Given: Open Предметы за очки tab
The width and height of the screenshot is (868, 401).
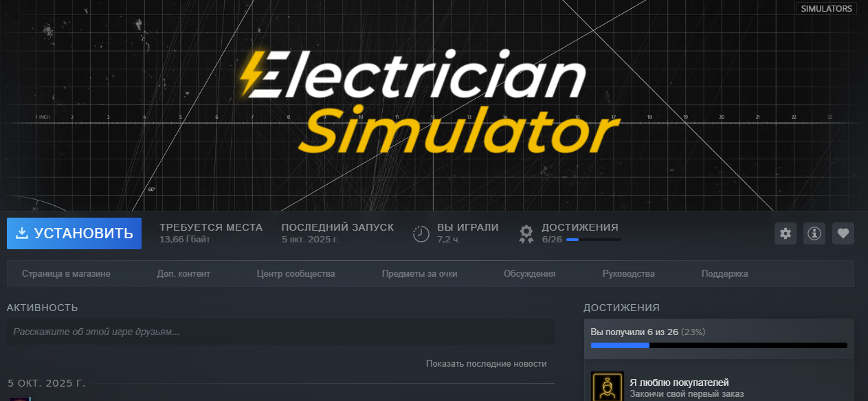Looking at the screenshot, I should [419, 274].
